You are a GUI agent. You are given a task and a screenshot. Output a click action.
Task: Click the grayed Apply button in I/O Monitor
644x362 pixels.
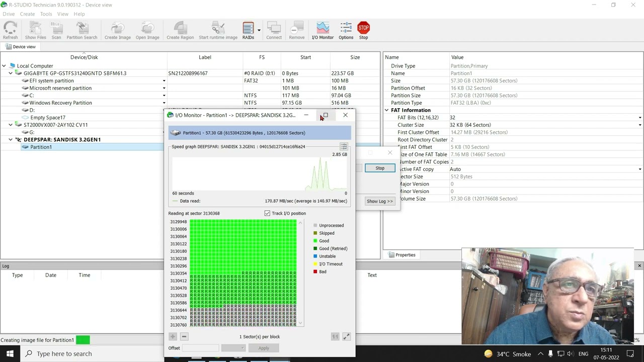pyautogui.click(x=264, y=348)
